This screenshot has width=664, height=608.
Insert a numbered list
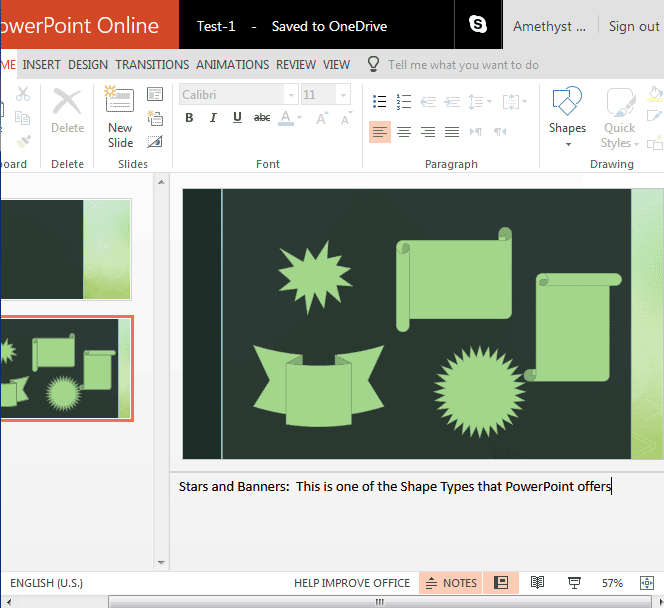[x=404, y=101]
